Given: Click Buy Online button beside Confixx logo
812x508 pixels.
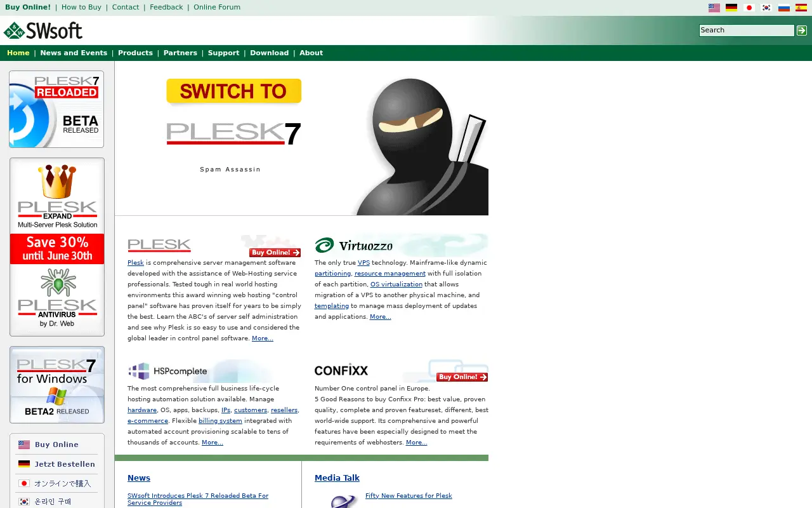Looking at the screenshot, I should [462, 377].
